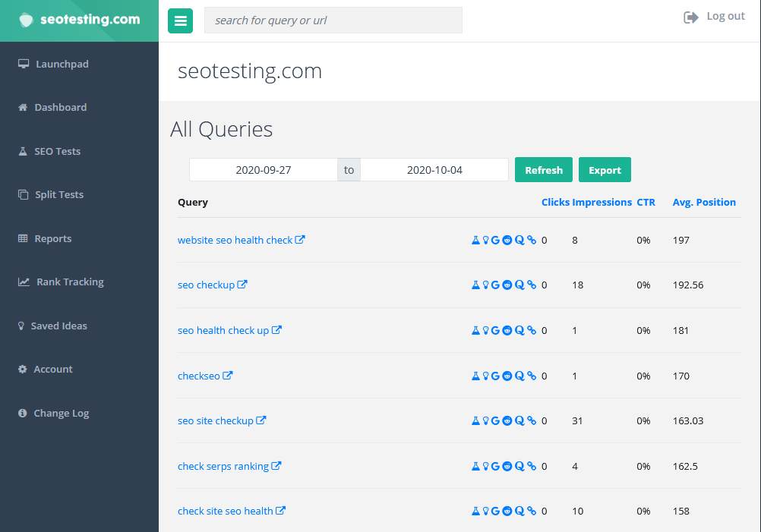
Task: Sort by the Avg. Position column
Action: click(x=703, y=202)
